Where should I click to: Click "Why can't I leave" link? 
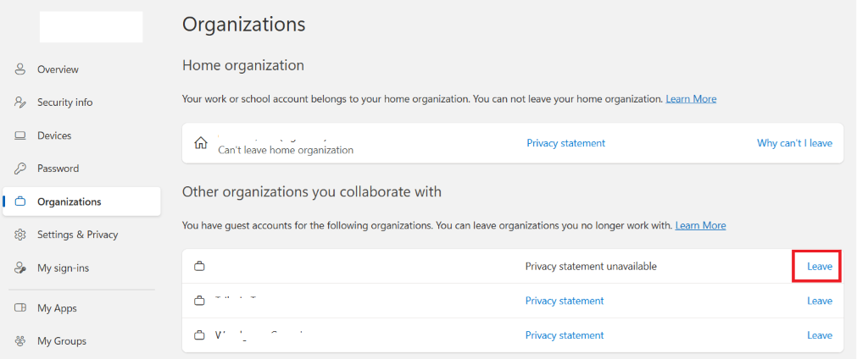[x=794, y=143]
